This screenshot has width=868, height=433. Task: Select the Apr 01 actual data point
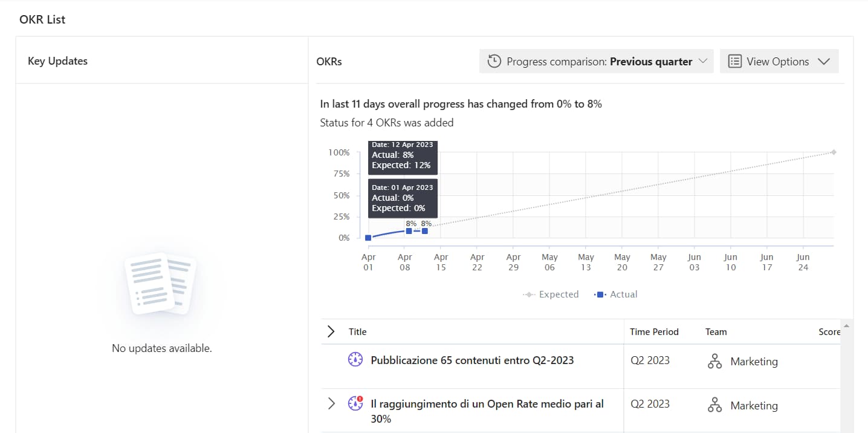point(368,238)
